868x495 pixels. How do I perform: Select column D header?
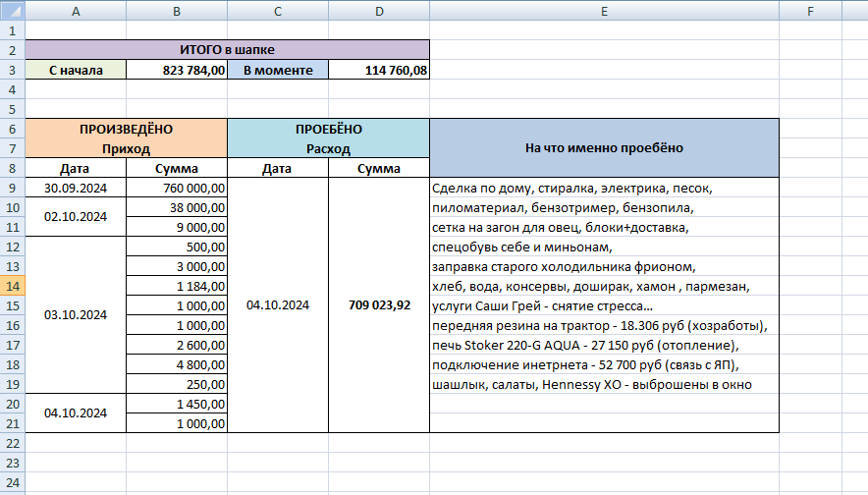pos(379,11)
